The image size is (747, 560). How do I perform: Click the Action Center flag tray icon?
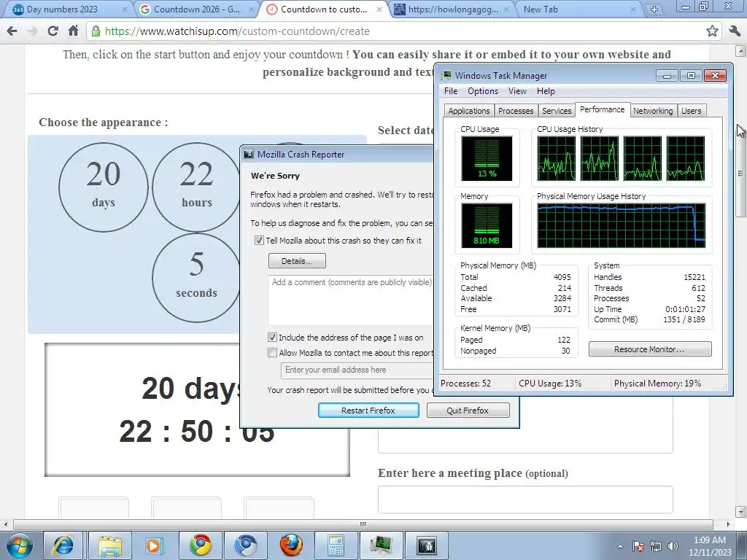638,546
